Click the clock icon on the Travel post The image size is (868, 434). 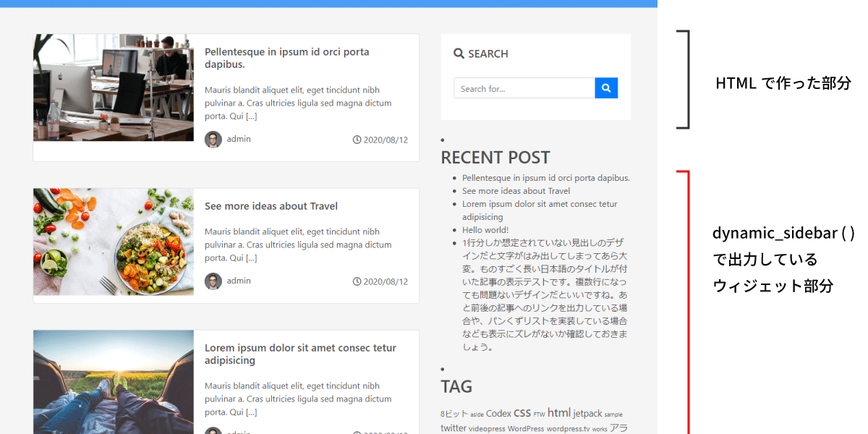coord(357,281)
